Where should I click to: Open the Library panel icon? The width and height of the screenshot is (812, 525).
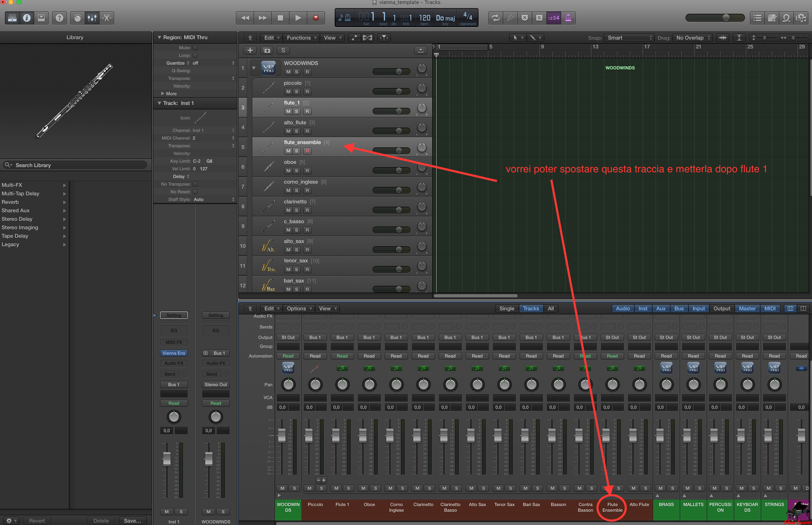point(12,18)
